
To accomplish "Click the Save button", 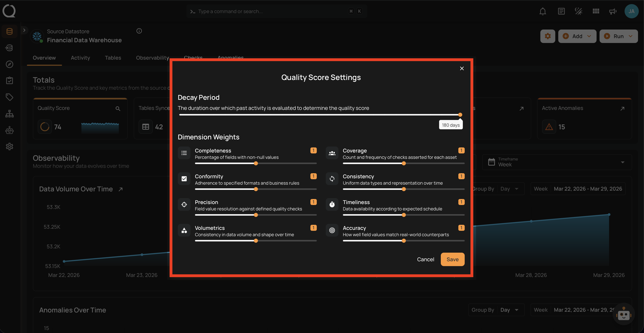I will [453, 259].
